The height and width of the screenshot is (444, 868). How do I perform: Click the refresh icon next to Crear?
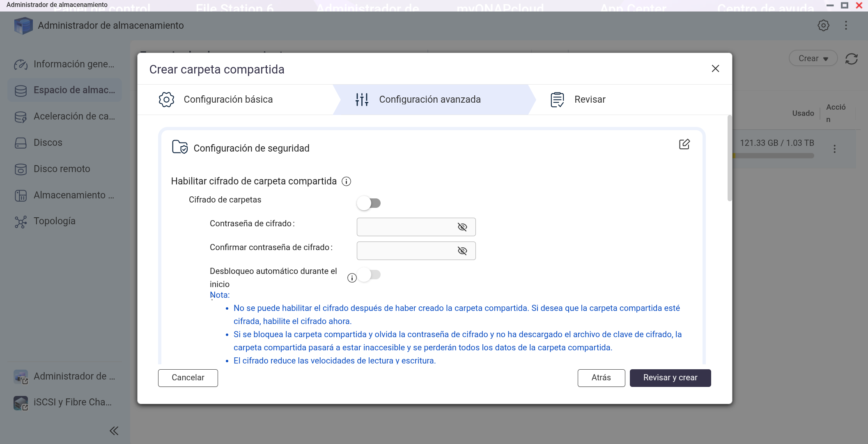click(x=851, y=59)
